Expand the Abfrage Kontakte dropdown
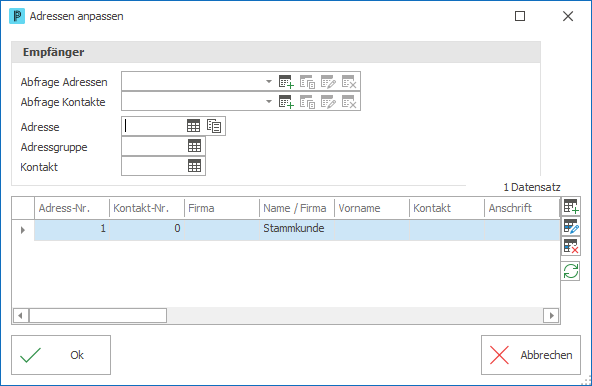 (x=269, y=101)
